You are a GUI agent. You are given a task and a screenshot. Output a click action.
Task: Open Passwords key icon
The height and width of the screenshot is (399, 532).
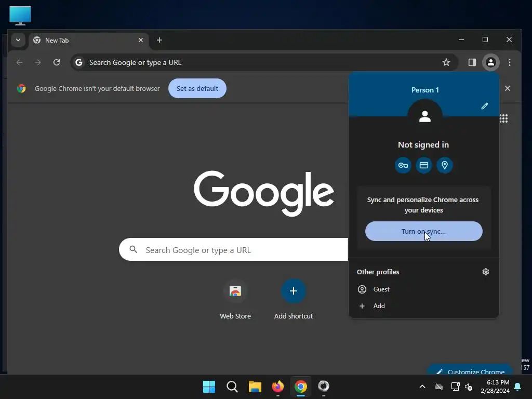403,165
